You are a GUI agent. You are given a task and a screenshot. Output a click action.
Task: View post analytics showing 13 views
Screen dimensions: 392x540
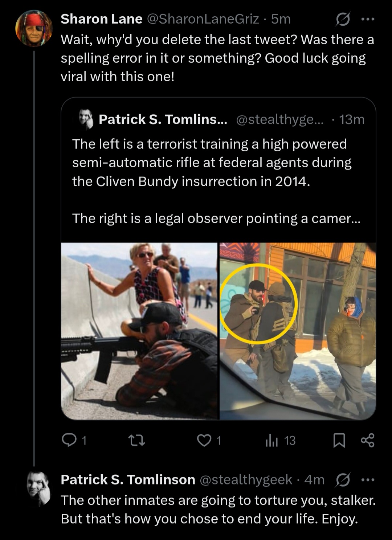[281, 441]
